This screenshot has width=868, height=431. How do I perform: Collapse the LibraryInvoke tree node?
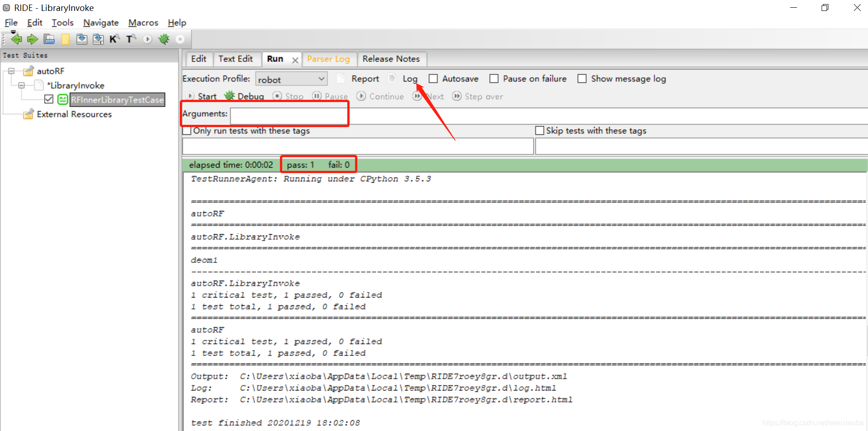[x=21, y=85]
